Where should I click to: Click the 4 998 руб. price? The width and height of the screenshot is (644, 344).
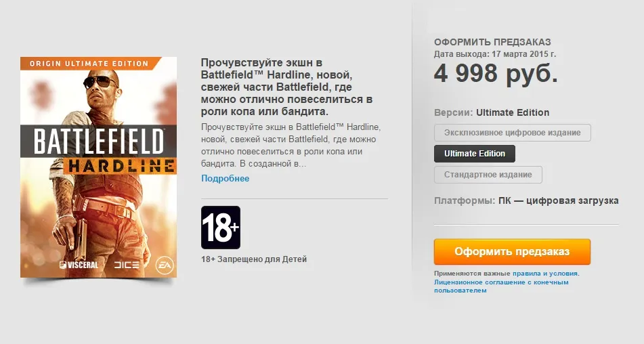(x=496, y=74)
